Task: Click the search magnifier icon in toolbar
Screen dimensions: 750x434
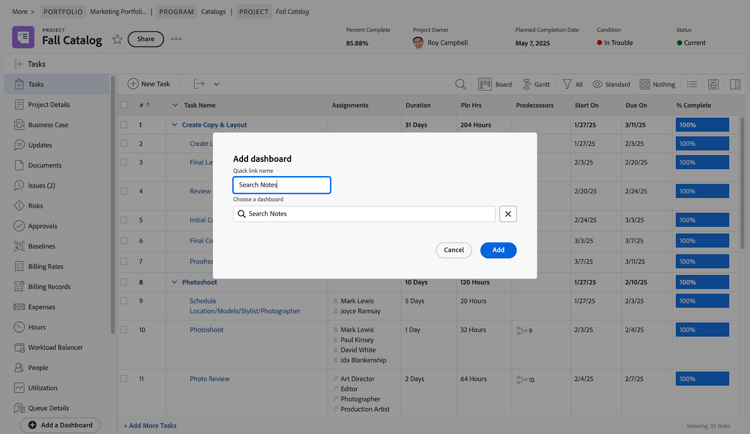Action: (x=460, y=85)
